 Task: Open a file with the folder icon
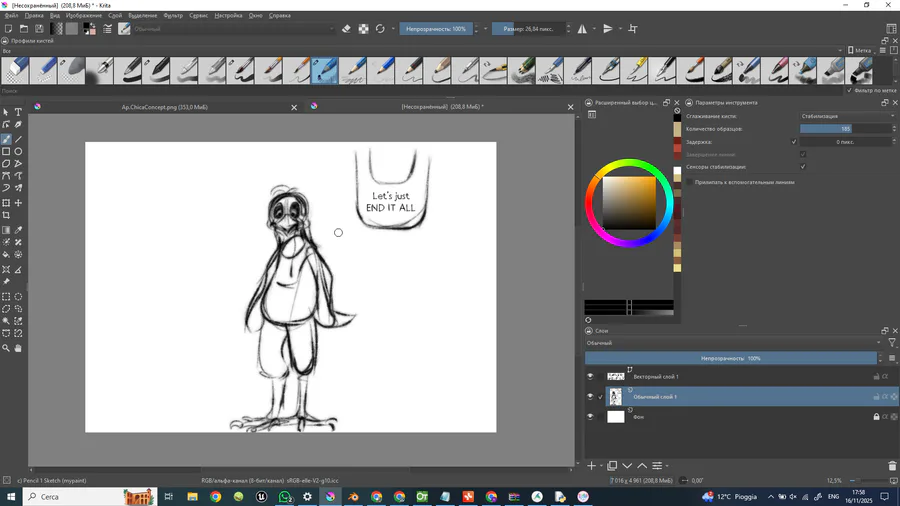click(x=24, y=29)
